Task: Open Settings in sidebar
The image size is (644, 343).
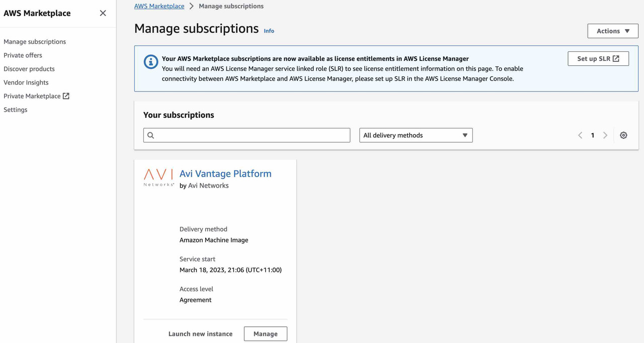Action: pyautogui.click(x=16, y=110)
